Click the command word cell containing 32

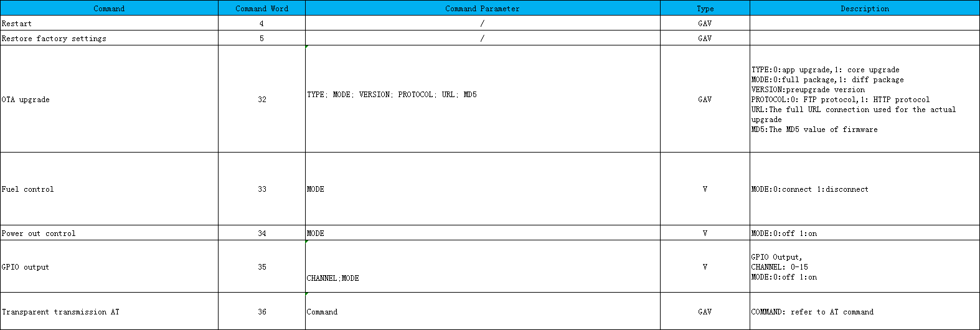[x=261, y=99]
